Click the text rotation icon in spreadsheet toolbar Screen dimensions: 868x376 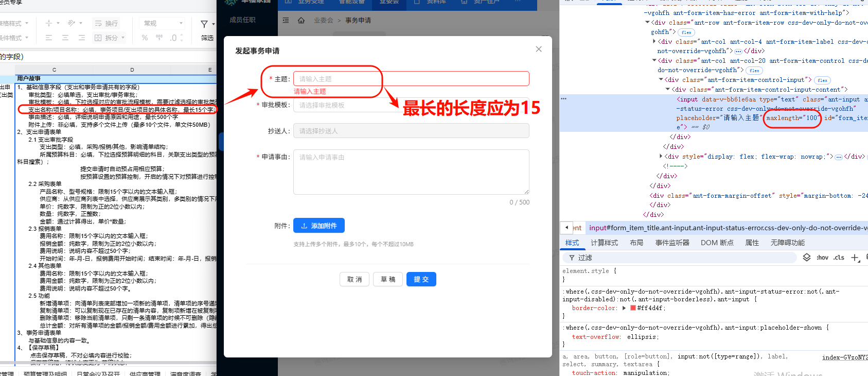(72, 23)
